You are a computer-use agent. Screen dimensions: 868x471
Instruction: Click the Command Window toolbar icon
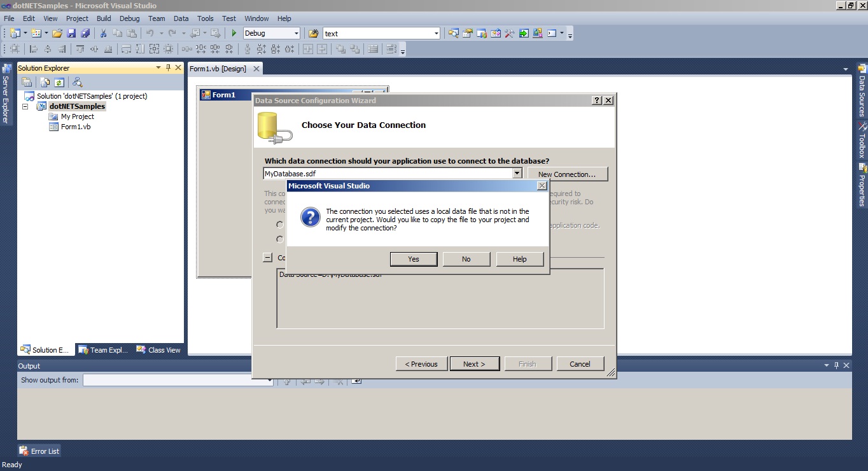[552, 33]
